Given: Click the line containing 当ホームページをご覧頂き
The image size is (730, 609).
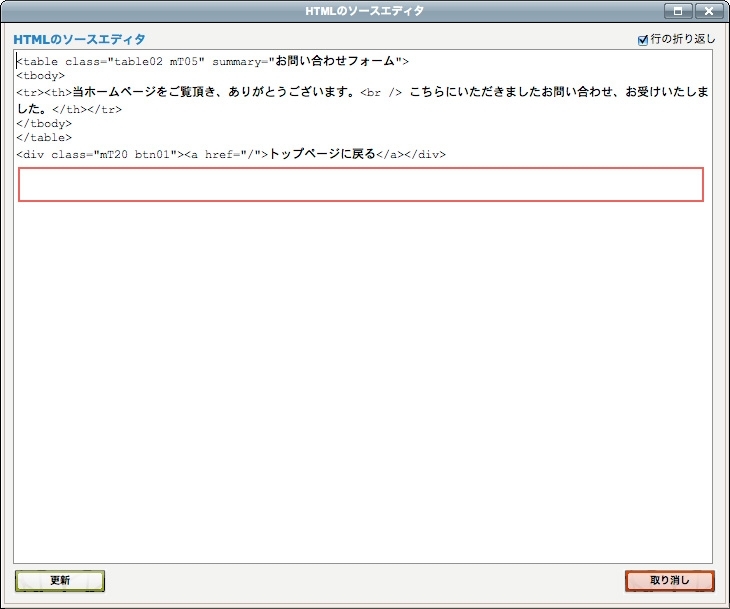Looking at the screenshot, I should click(x=362, y=92).
